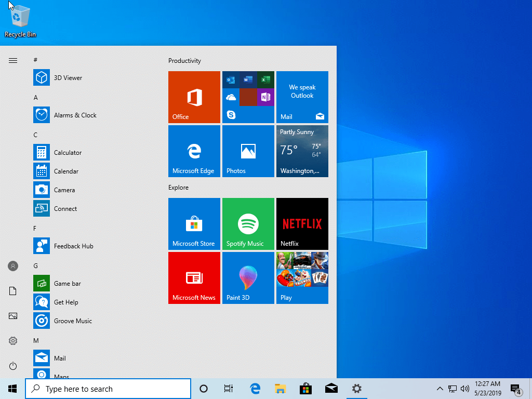Screen dimensions: 532x399
Task: Select the Recycle Bin on the desktop
Action: tap(20, 21)
